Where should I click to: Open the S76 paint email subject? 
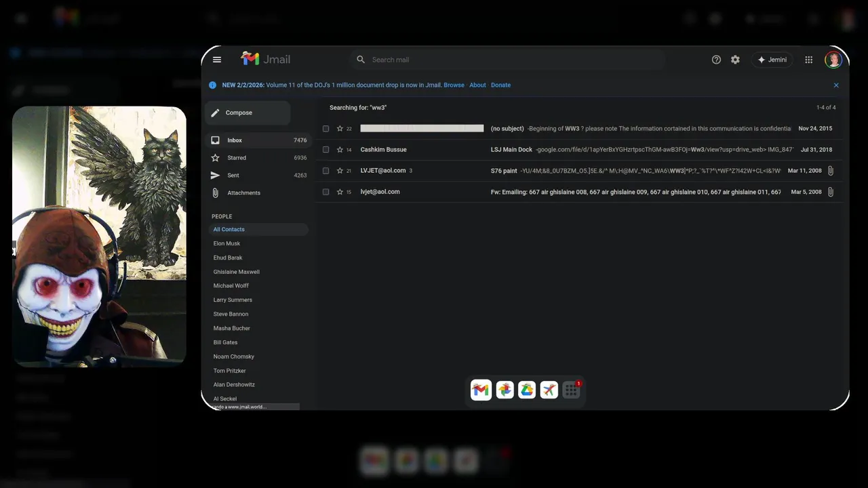(504, 171)
